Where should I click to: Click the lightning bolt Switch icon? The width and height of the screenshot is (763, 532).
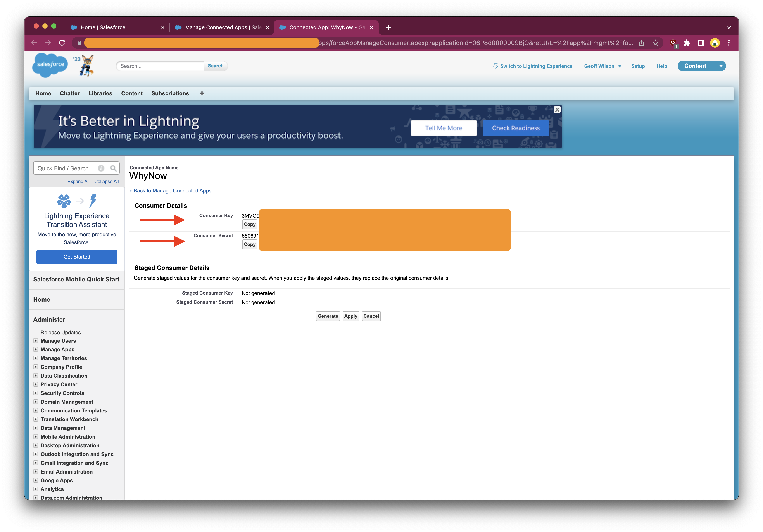[495, 66]
